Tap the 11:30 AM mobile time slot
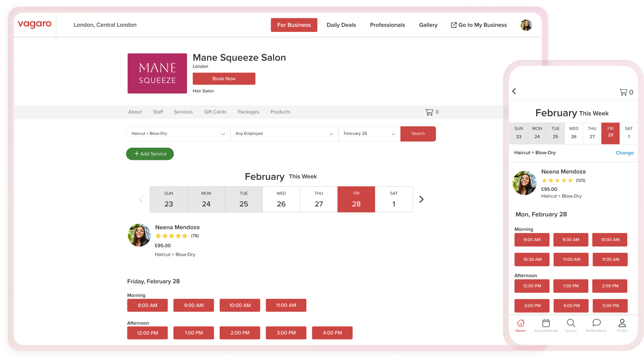 coord(610,260)
